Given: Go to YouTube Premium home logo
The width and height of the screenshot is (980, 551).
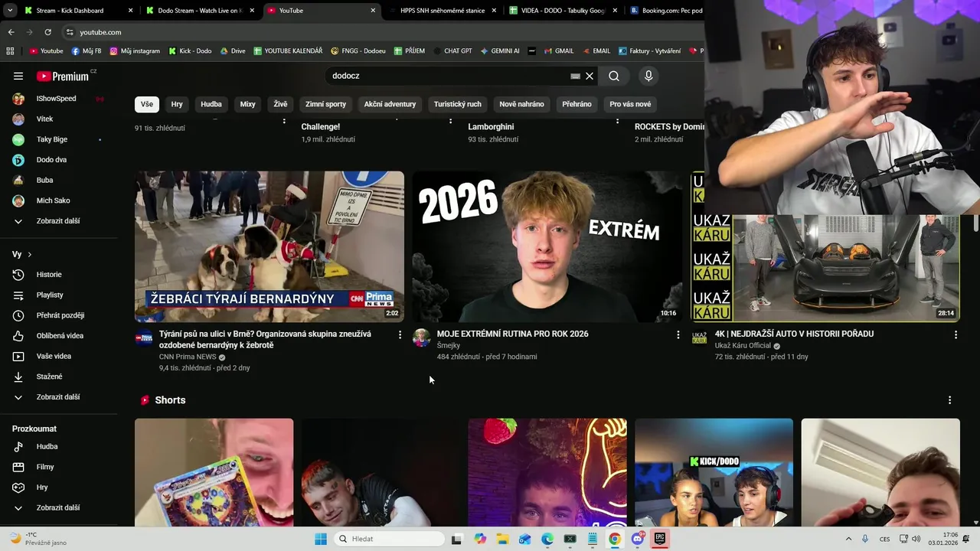Looking at the screenshot, I should pos(63,76).
